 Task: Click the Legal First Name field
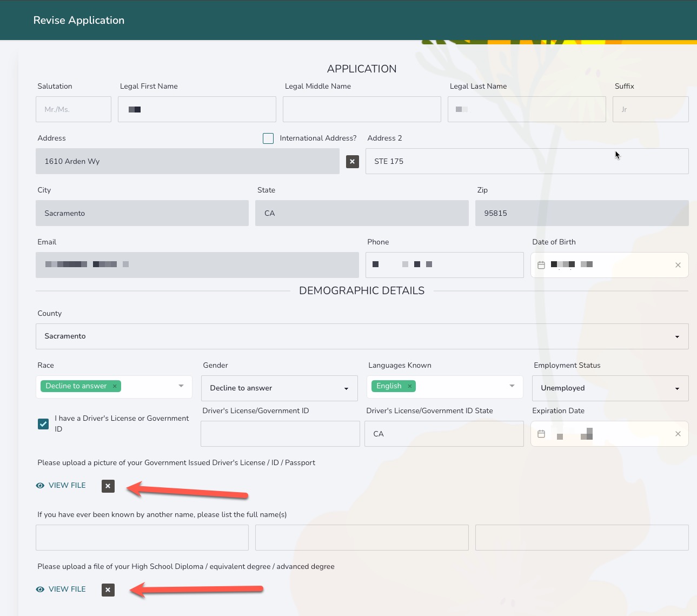197,109
